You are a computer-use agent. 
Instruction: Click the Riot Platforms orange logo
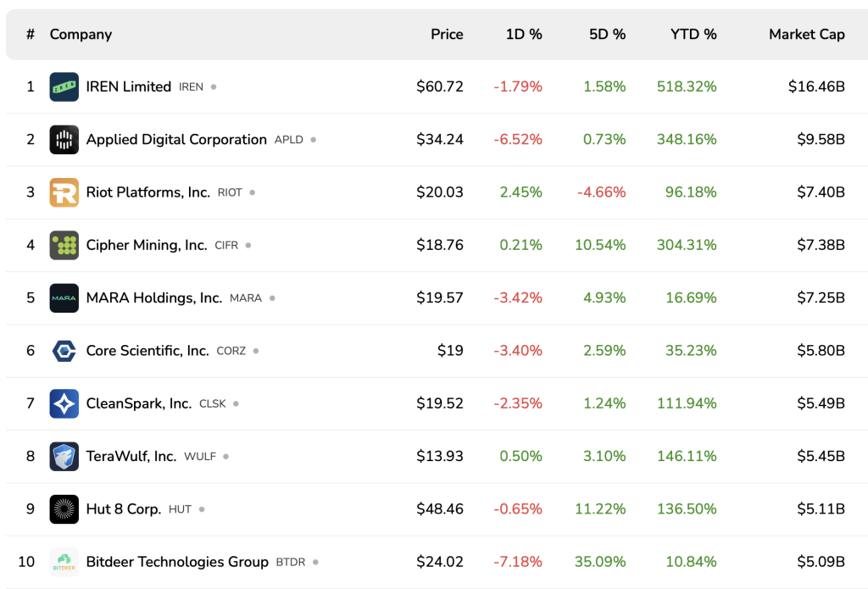point(64,192)
